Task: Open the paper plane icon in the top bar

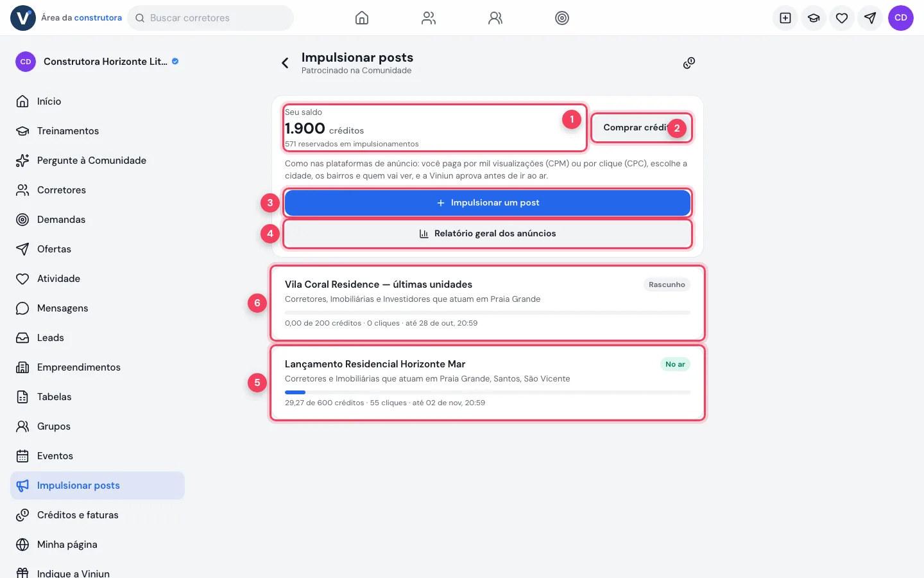Action: tap(870, 18)
